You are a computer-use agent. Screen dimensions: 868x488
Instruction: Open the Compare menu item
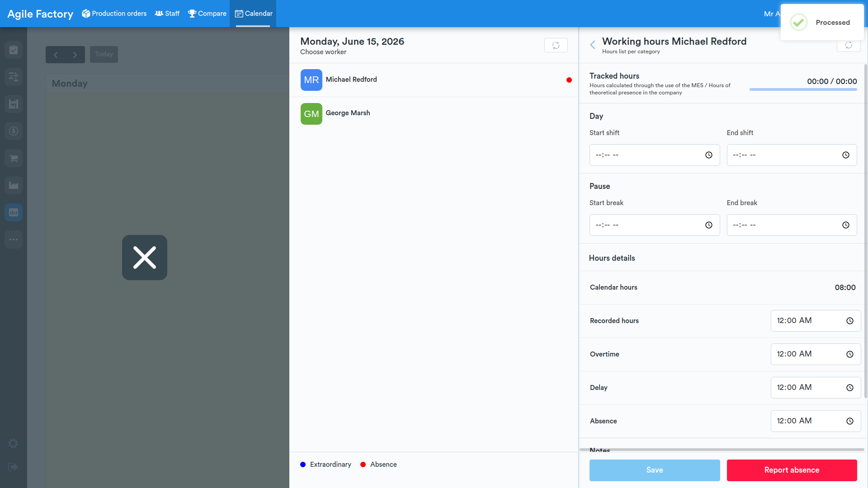coord(207,14)
